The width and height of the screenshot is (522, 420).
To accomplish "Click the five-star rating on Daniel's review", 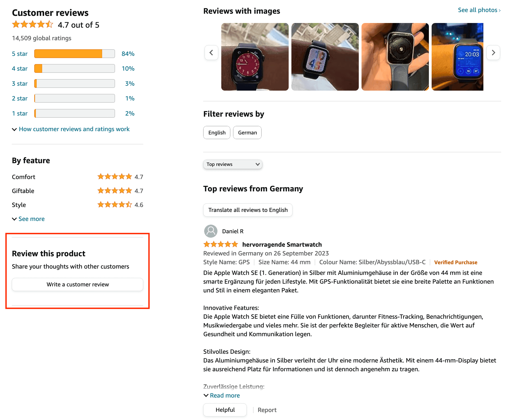I will pos(220,244).
